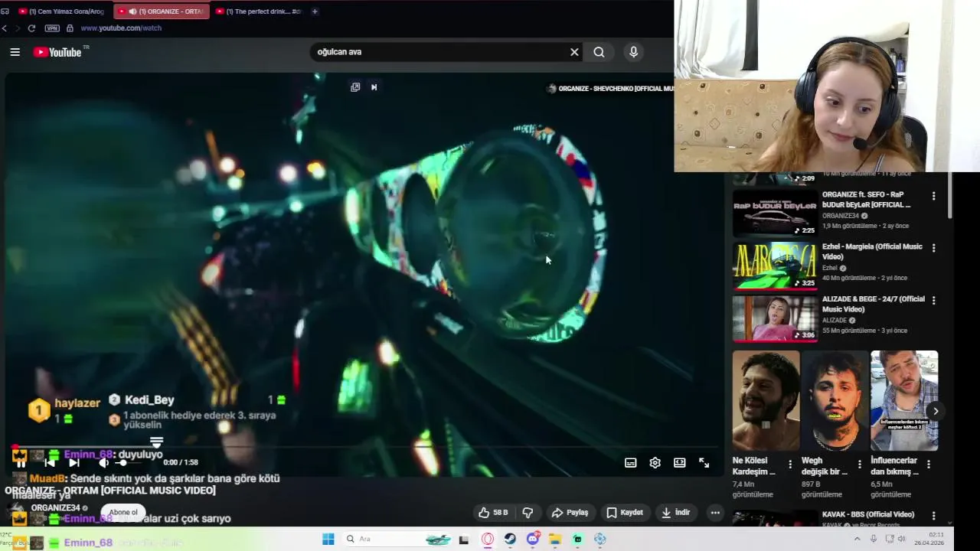Open options for ALIZADE & BEGE 24/7
This screenshot has height=551, width=980.
[933, 301]
